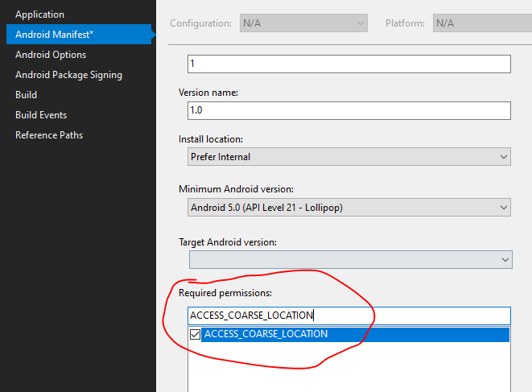Open the Target Android version dropdown
This screenshot has height=392, width=532.
pos(351,260)
